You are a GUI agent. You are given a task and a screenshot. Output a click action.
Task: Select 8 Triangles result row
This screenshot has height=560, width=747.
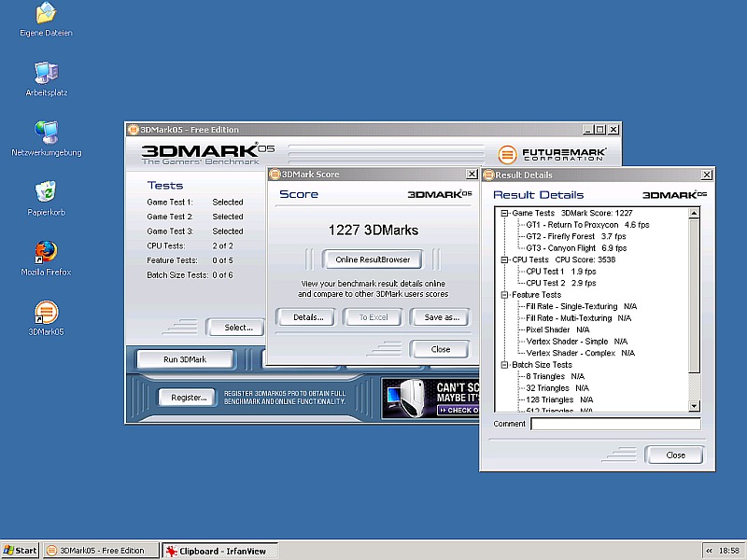[x=555, y=377]
